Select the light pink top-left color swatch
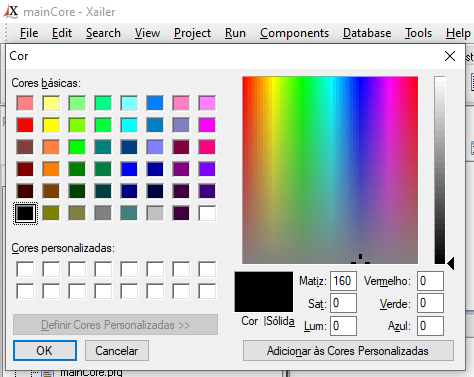Screen dimensions: 474x377 [x=25, y=103]
